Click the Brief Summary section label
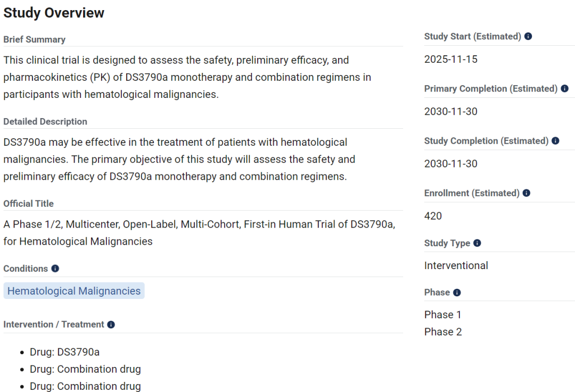The width and height of the screenshot is (575, 392). pos(35,39)
